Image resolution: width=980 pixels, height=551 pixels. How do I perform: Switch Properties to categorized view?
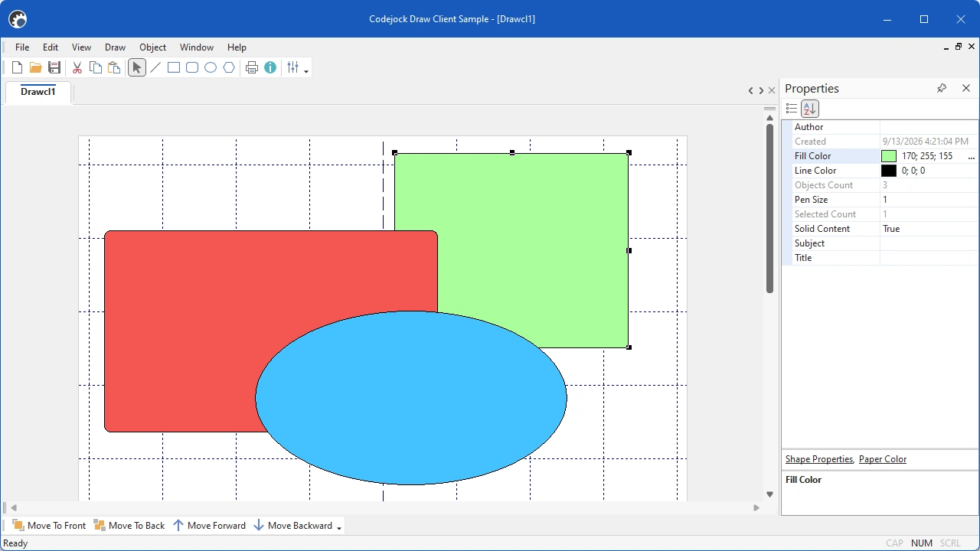792,109
